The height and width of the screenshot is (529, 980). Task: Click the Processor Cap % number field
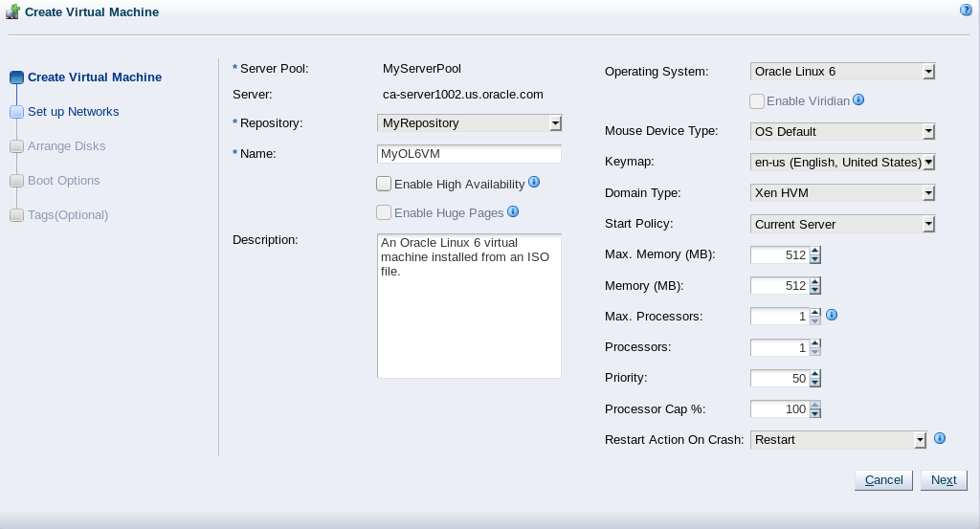coord(780,409)
